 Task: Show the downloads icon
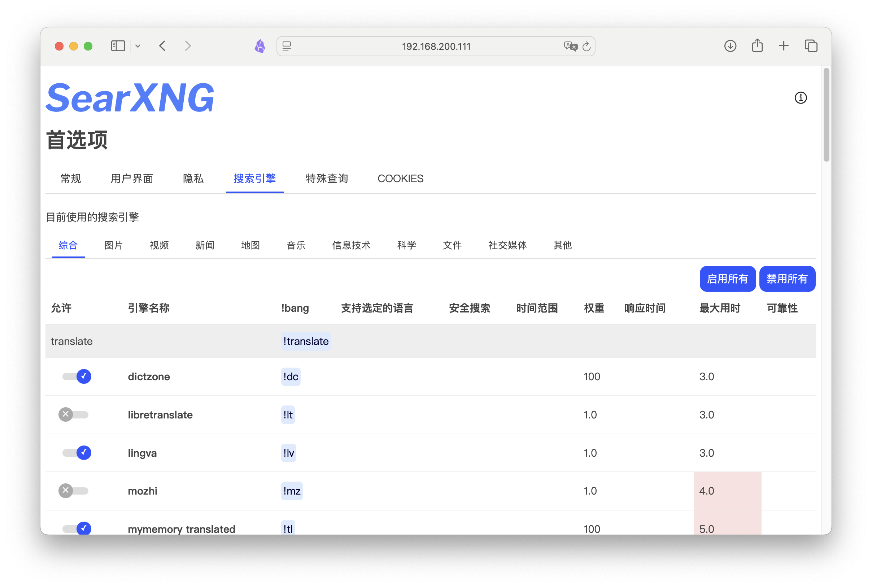click(x=730, y=46)
